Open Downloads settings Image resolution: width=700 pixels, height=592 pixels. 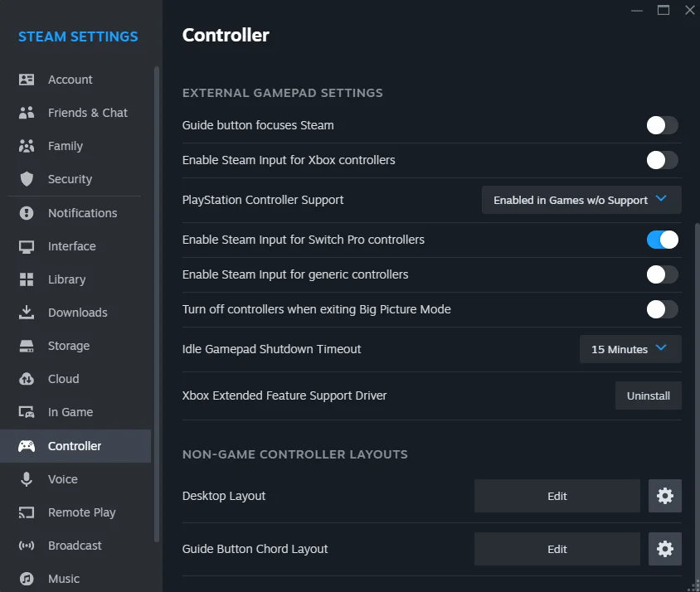[x=75, y=313]
